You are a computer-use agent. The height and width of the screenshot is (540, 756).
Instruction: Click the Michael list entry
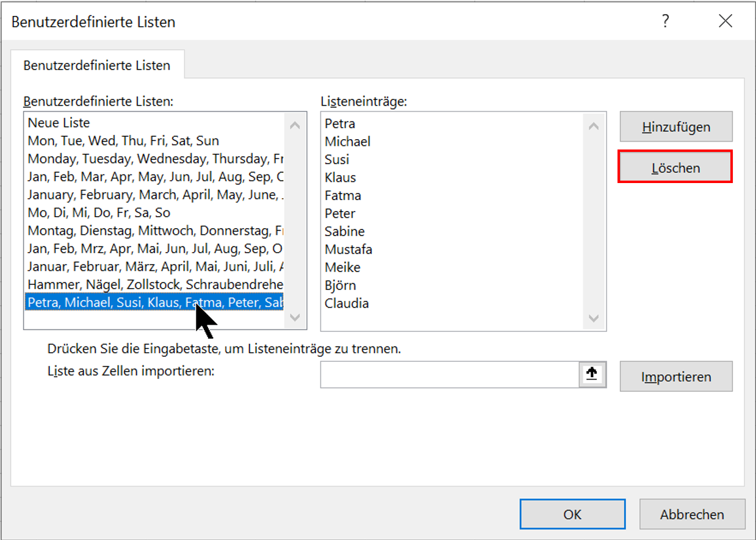click(348, 142)
